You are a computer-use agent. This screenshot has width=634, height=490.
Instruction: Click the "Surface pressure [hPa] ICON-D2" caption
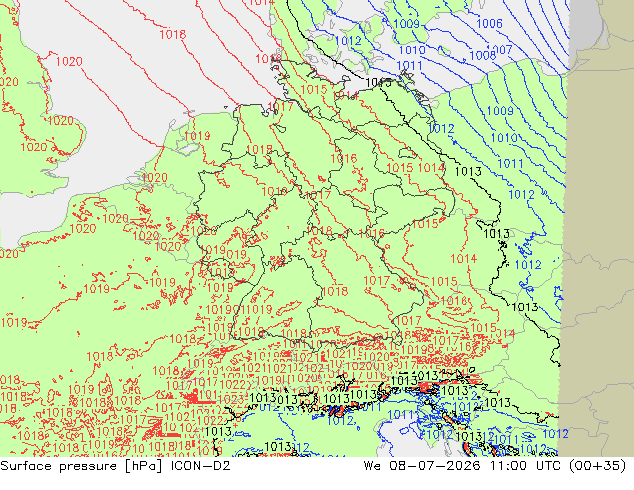tap(115, 466)
